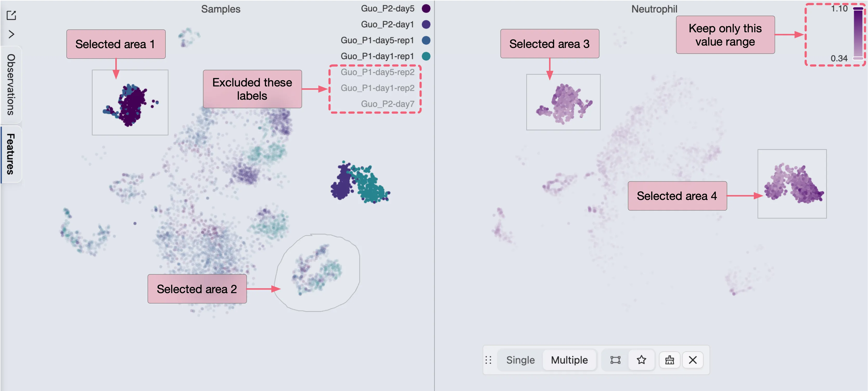Click the lower 0.34 colorbar slider handle
Viewport: 868px width, 391px height.
pyautogui.click(x=858, y=58)
